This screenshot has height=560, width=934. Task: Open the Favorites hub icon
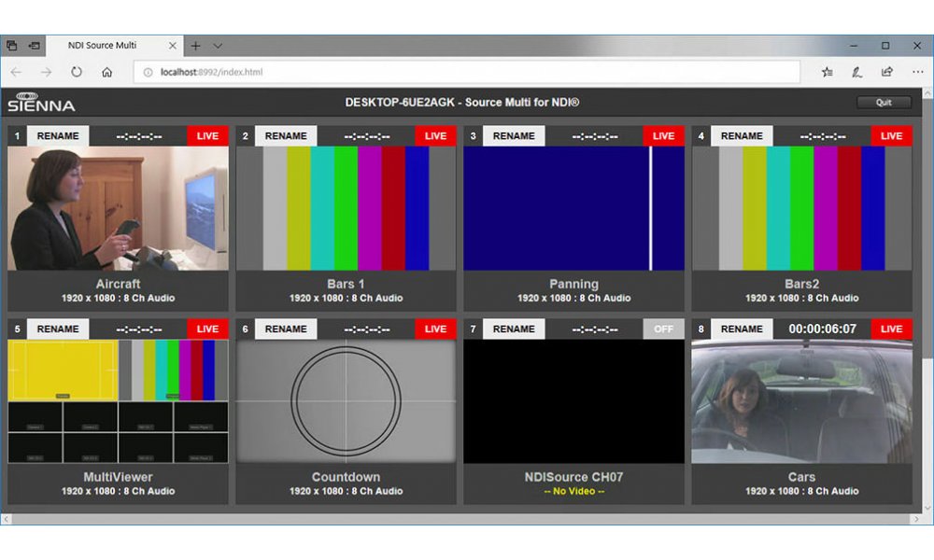click(x=827, y=72)
